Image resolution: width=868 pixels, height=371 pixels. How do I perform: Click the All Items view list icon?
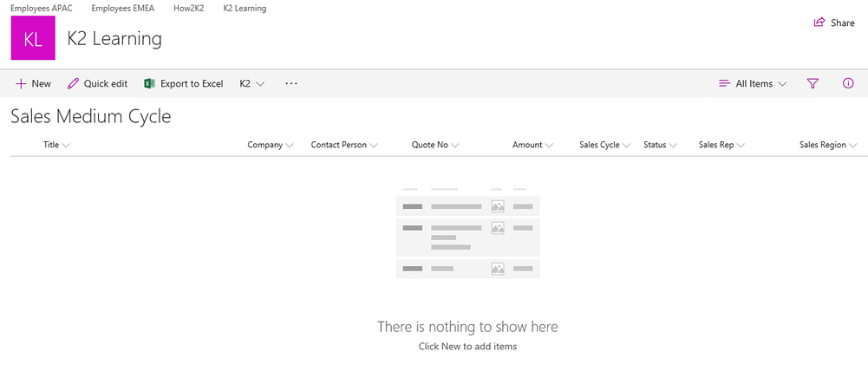point(724,83)
